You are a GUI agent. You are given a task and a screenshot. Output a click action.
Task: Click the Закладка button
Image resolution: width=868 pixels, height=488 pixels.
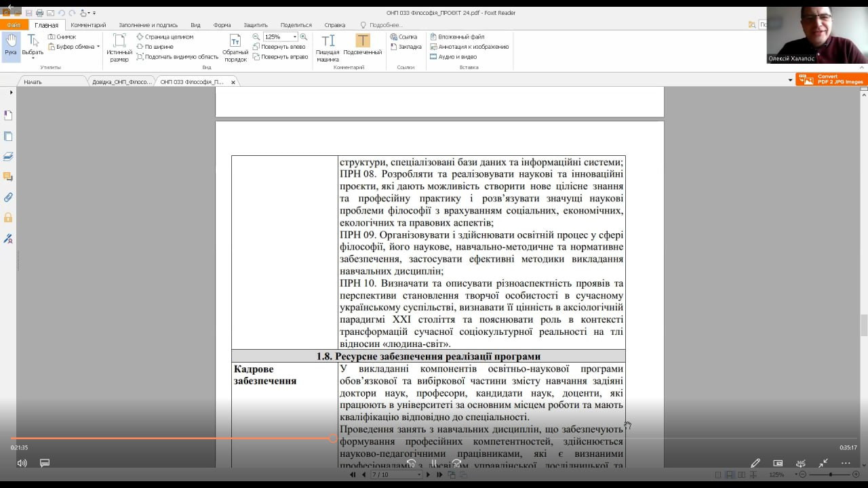tap(406, 47)
